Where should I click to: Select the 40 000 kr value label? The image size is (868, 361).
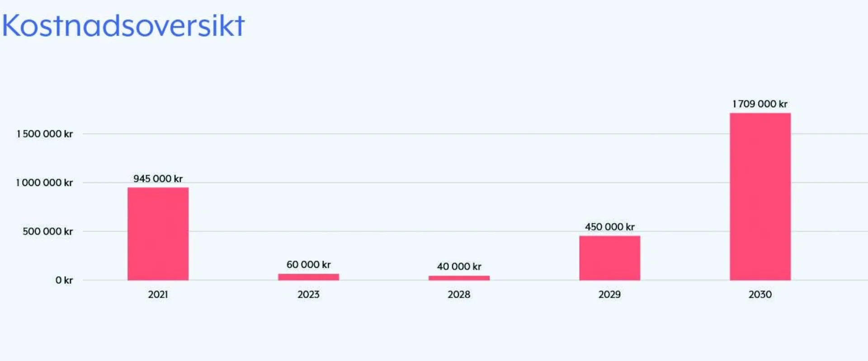click(459, 266)
